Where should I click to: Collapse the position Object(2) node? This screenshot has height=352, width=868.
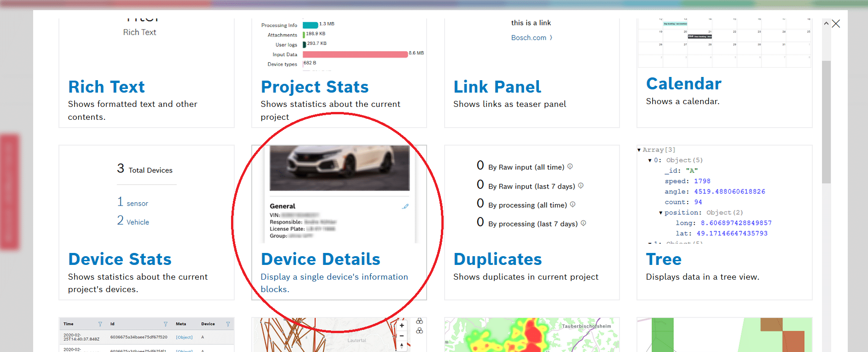click(660, 213)
